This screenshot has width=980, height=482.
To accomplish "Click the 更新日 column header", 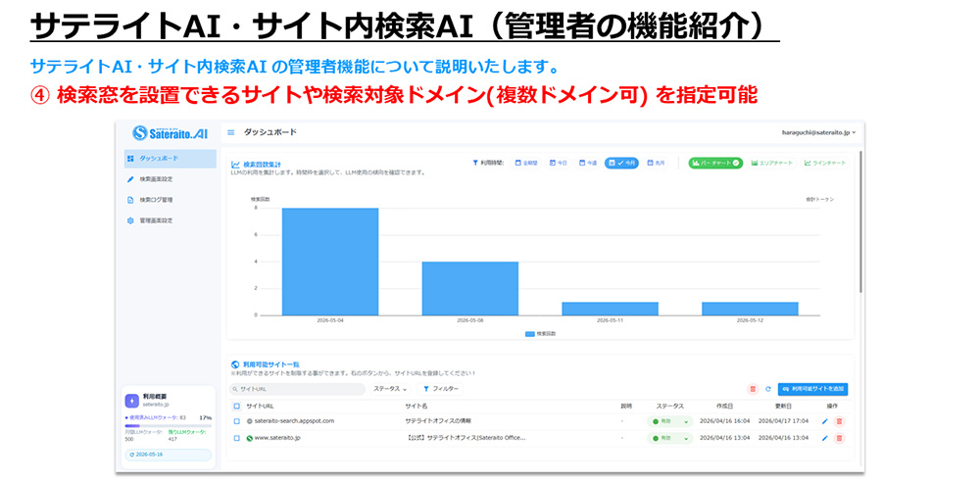I will point(784,406).
